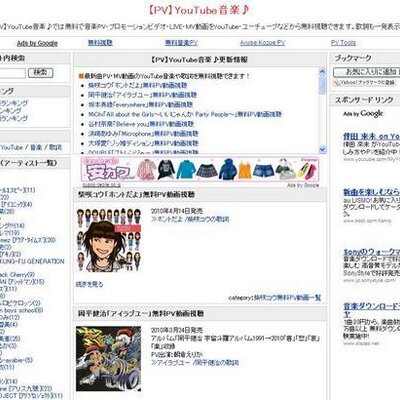Open アイラブユー/岡平健治の歌詞 lyrics link
Screen dimensions: 400x400
[195, 363]
